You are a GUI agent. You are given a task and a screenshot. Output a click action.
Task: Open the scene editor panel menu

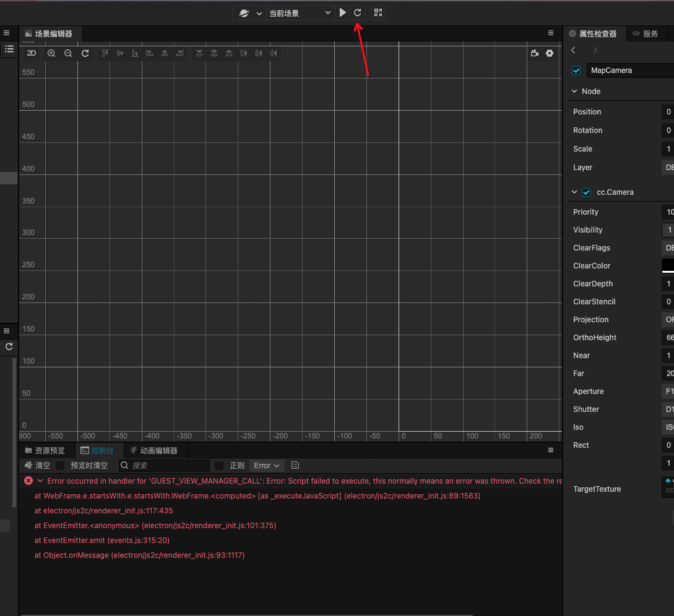[x=551, y=33]
